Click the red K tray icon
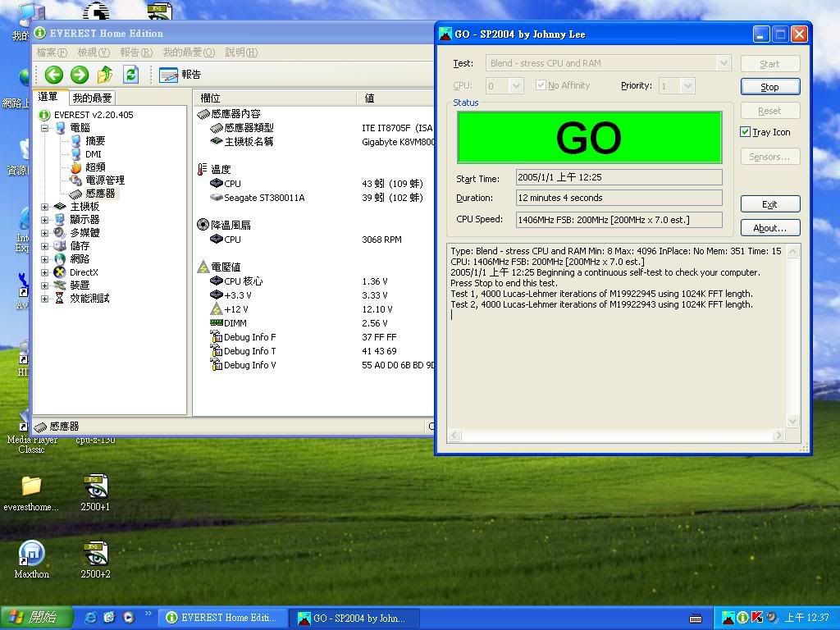The height and width of the screenshot is (630, 840). click(x=756, y=618)
